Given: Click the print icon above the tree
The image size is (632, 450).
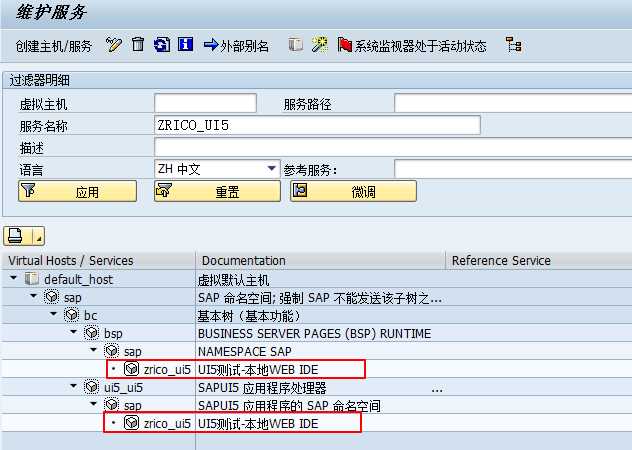Looking at the screenshot, I should click(17, 236).
